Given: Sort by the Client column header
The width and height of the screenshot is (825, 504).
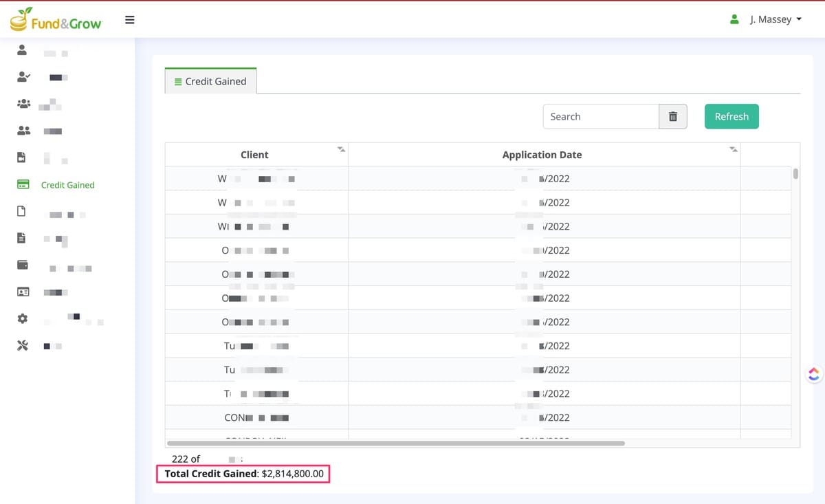Looking at the screenshot, I should (x=254, y=155).
